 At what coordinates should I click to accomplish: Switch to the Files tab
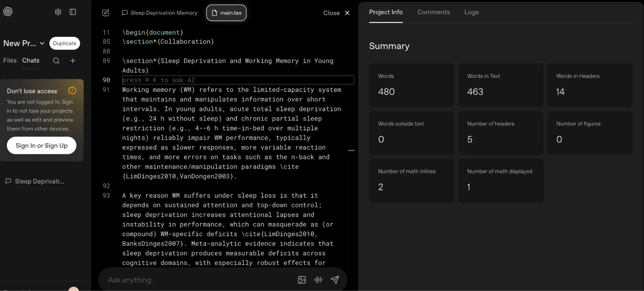coord(10,60)
